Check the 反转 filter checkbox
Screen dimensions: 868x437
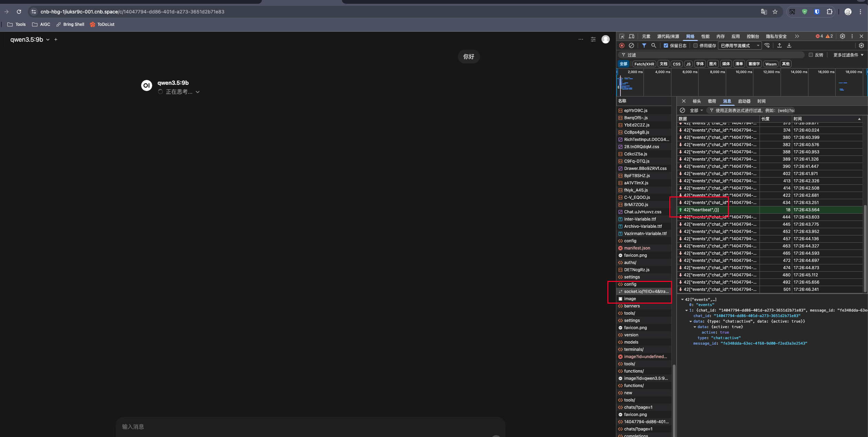pos(811,55)
